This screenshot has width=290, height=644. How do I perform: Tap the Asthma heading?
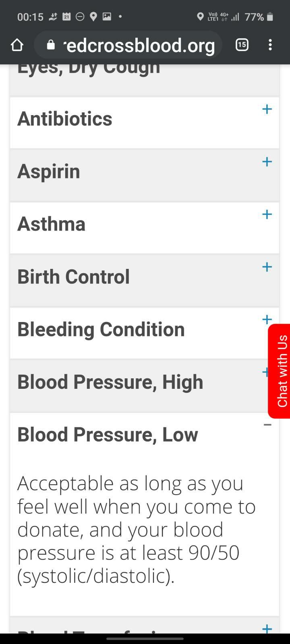click(x=52, y=224)
